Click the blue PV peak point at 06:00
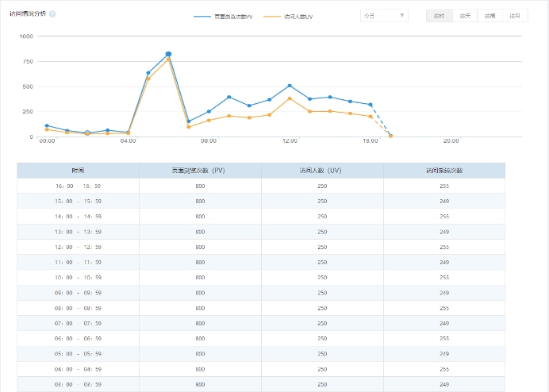Screen dimensions: 549x392 [x=168, y=54]
